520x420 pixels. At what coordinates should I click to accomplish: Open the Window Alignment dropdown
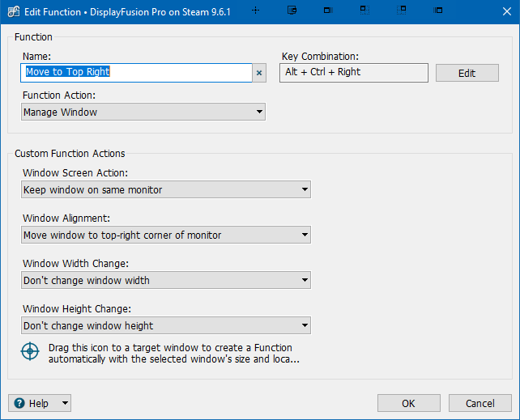(x=166, y=235)
